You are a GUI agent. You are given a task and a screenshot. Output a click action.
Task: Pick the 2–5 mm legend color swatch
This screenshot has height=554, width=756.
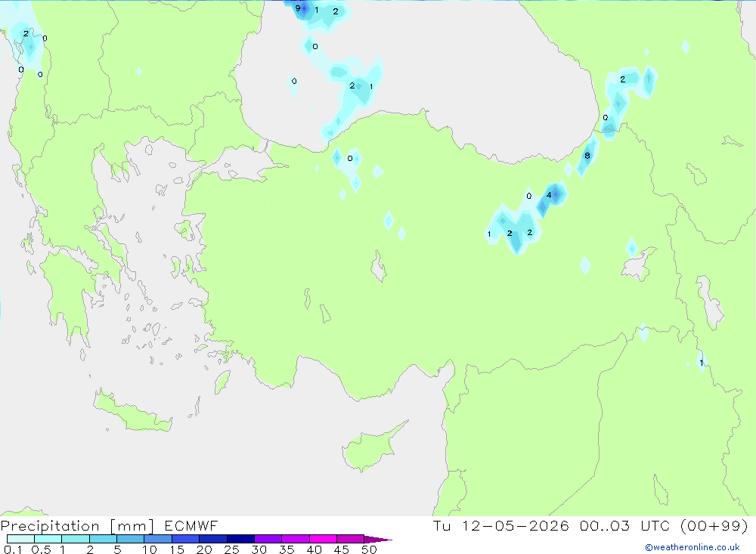pos(103,539)
